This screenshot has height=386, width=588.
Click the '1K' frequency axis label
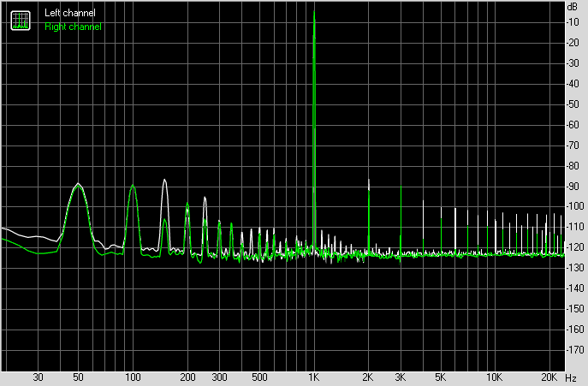point(314,377)
